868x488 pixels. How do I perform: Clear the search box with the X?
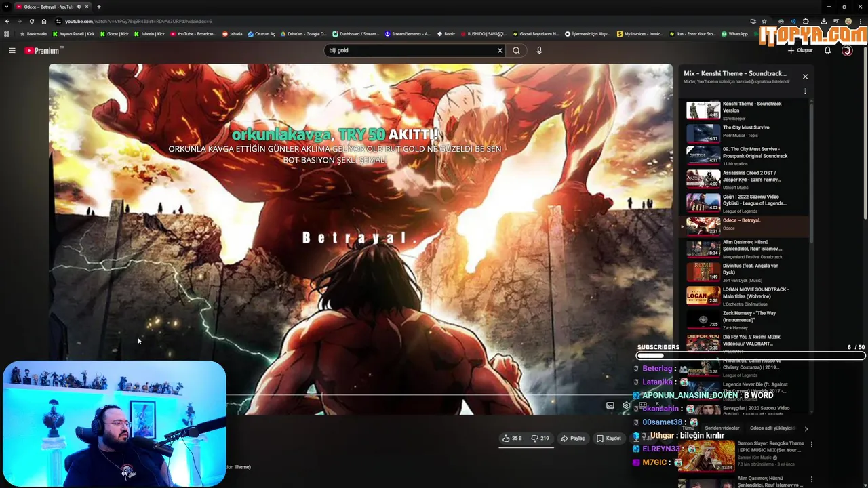[x=500, y=50]
